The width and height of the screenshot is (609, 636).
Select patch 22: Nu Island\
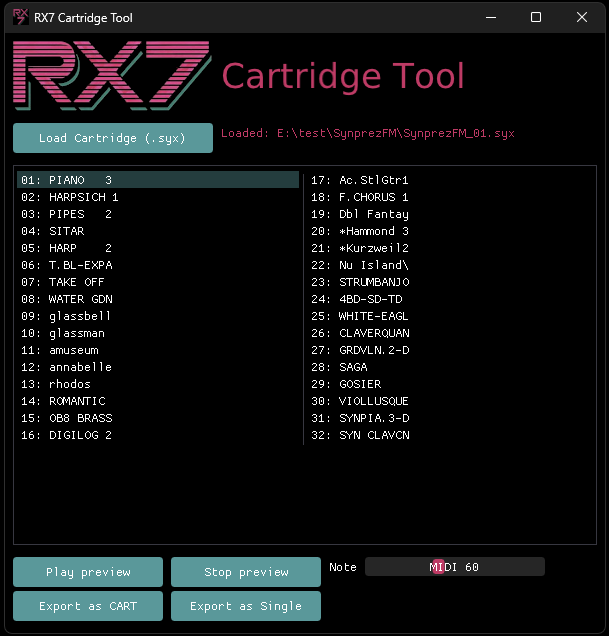450,265
